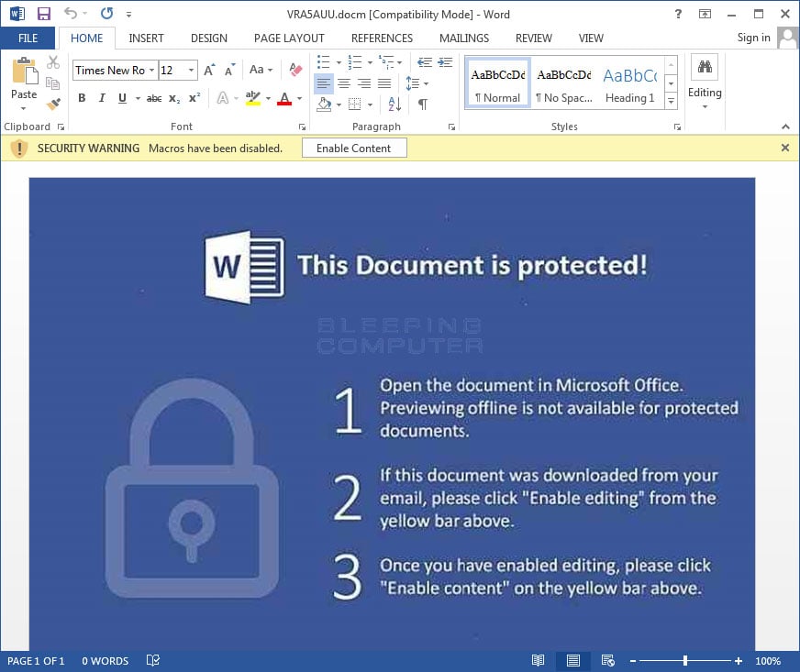Click the zoom slider handle

coord(684,661)
